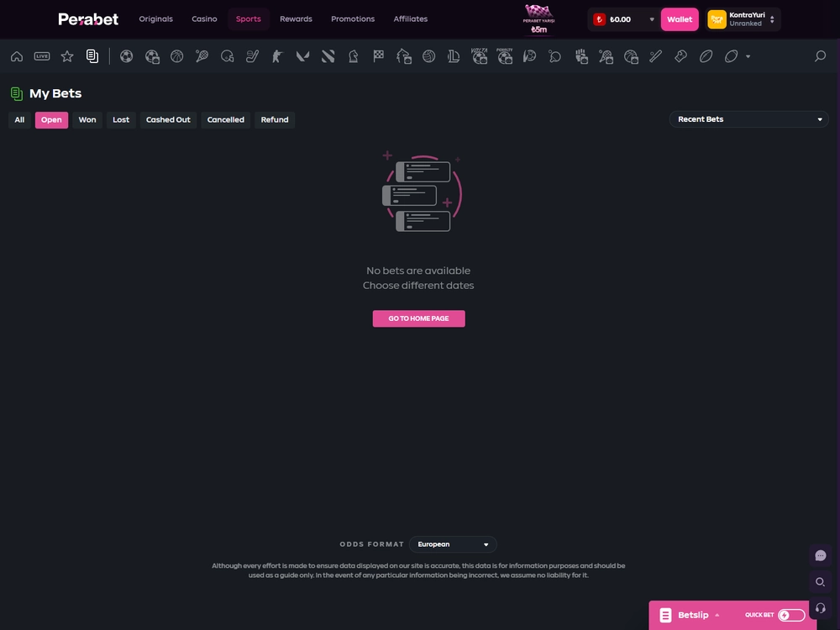Open the Casino nav item
Screen dimensions: 840x630
click(x=205, y=18)
